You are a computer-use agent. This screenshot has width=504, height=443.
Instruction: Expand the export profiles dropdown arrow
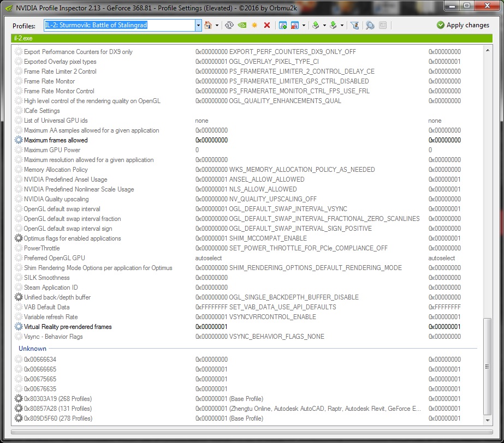click(324, 25)
